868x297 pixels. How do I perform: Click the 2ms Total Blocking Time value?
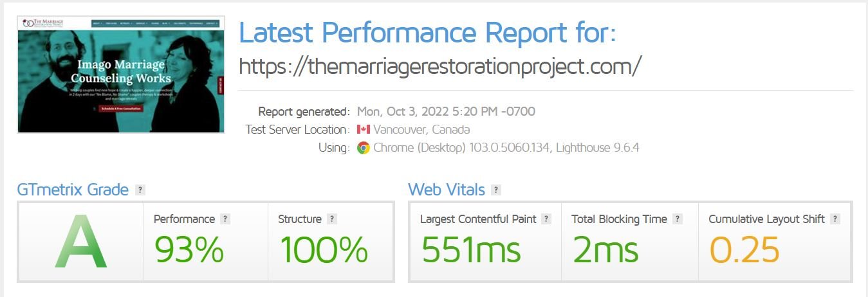[605, 249]
